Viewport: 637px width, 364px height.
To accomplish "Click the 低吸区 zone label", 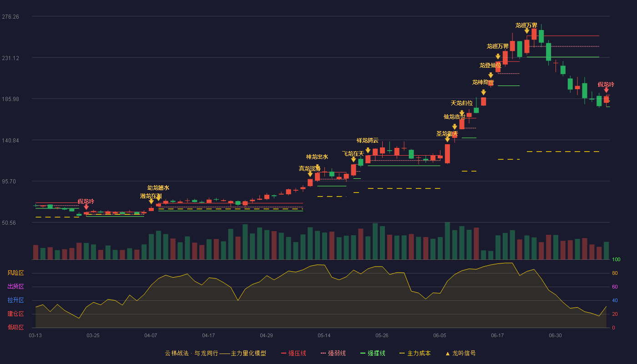I will [x=15, y=327].
